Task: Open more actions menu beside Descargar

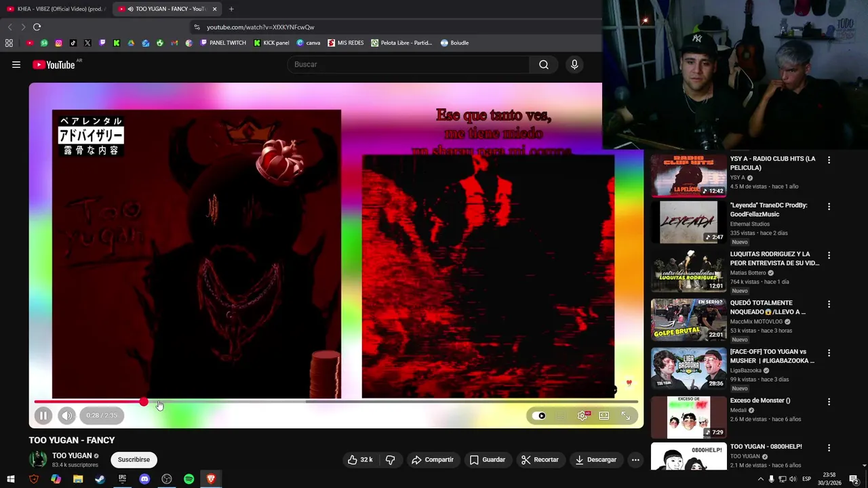Action: [x=635, y=460]
